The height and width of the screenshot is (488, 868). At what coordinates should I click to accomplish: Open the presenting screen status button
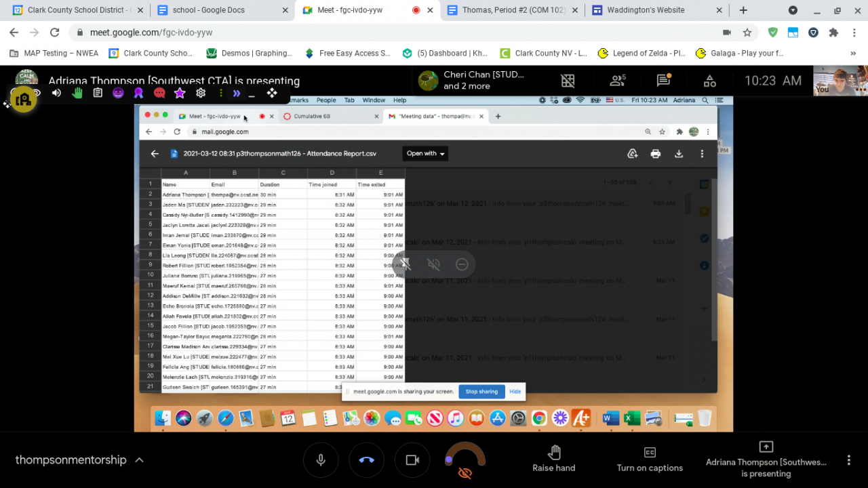pos(766,459)
